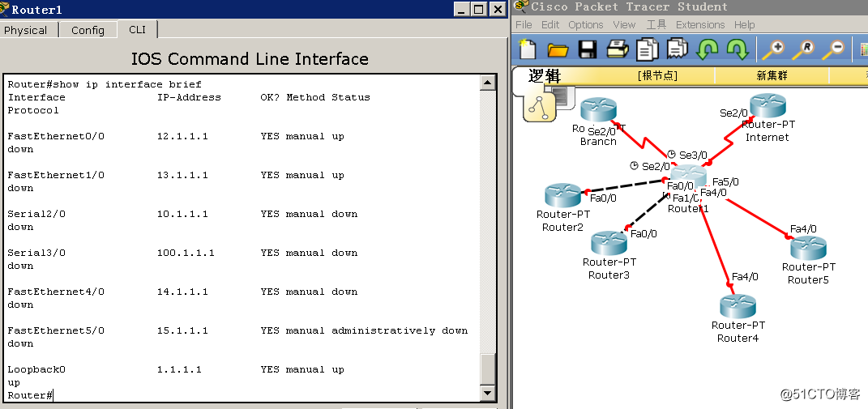The image size is (868, 409).
Task: Click the Serial2/0 interface text
Action: (36, 214)
